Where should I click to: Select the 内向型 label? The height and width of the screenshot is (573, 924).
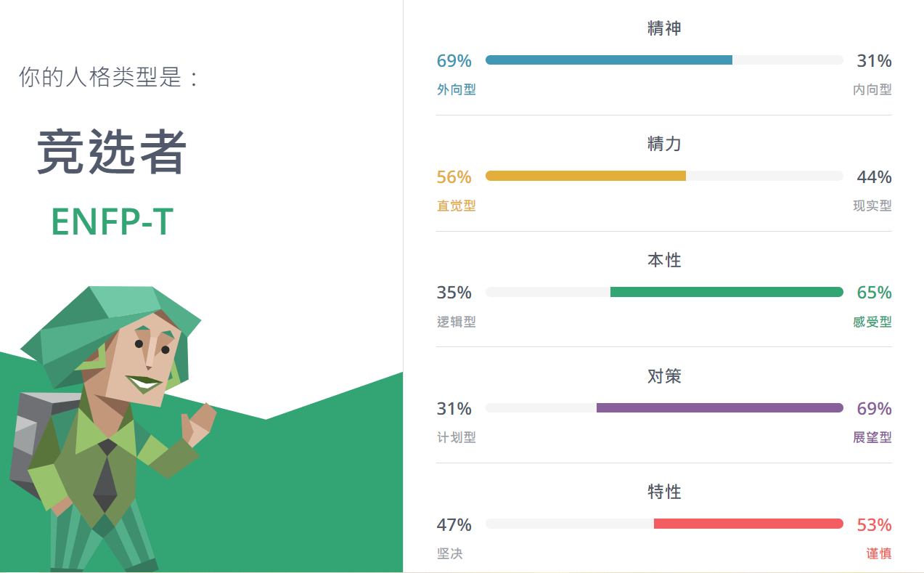pyautogui.click(x=872, y=90)
